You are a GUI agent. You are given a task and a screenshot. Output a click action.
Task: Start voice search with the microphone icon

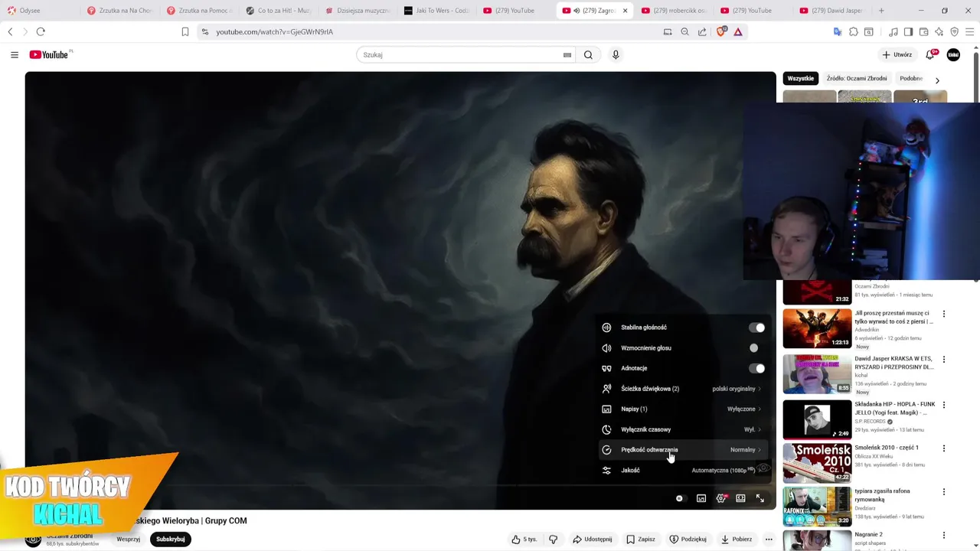point(616,54)
